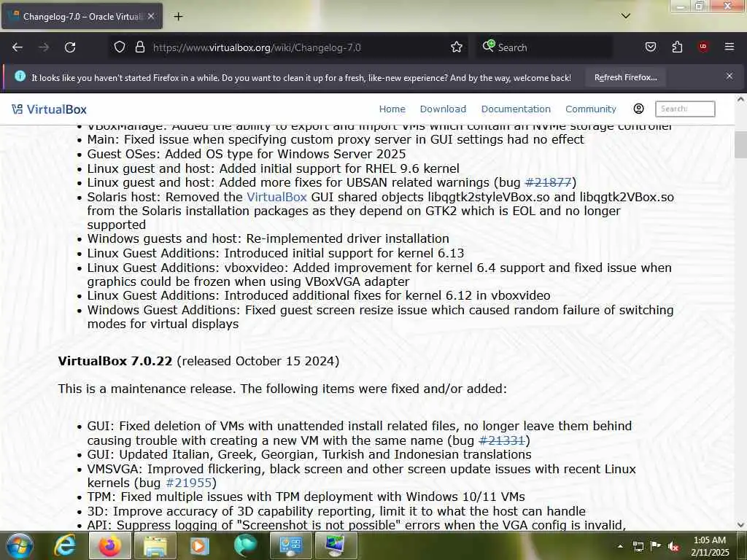Open the Firefox hamburger application menu
Image resolution: width=747 pixels, height=560 pixels.
coord(729,47)
